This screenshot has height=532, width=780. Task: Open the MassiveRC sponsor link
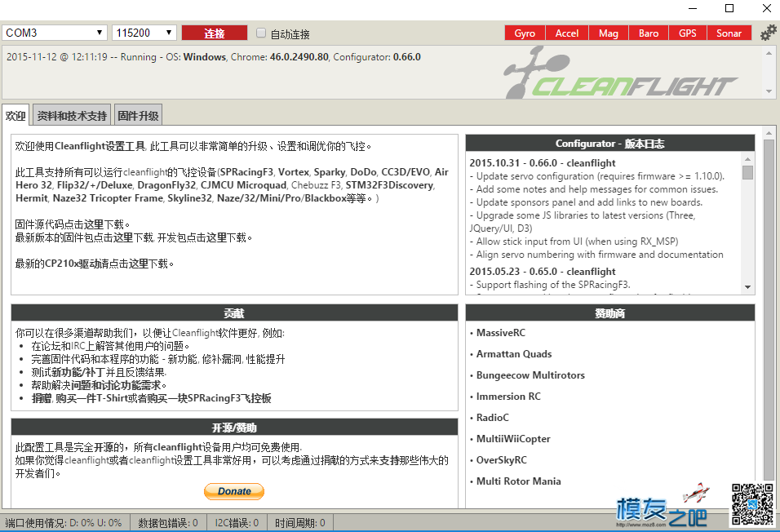(500, 333)
